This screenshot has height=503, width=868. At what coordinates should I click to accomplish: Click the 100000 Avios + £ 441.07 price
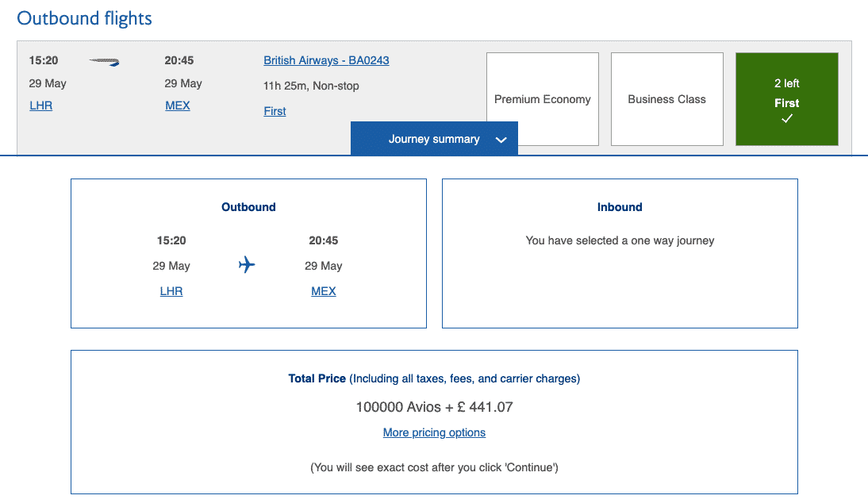434,407
